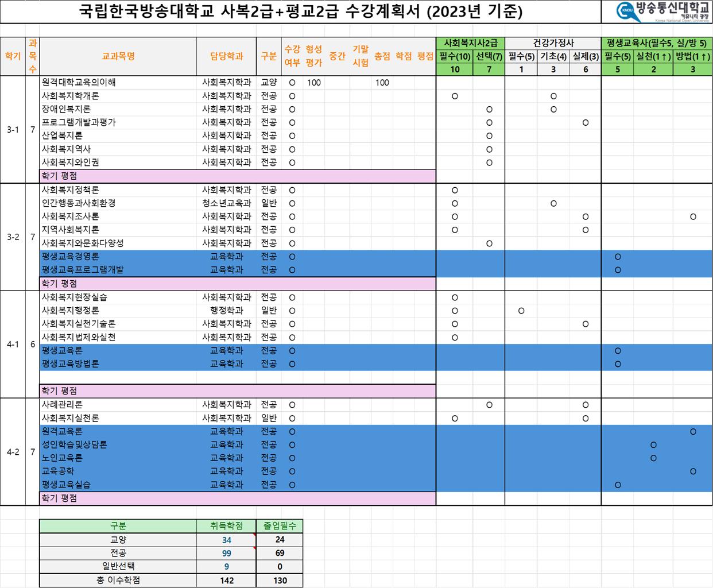Select the 평생교육실습 course cell
Screen dimensions: 713x588
click(118, 485)
